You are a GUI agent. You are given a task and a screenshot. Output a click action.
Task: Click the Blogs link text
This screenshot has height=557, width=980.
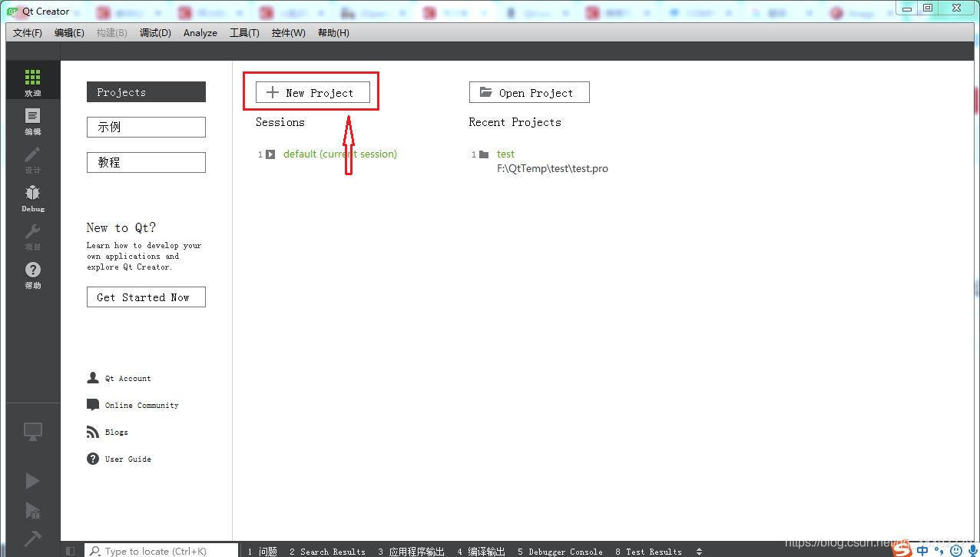pos(117,432)
